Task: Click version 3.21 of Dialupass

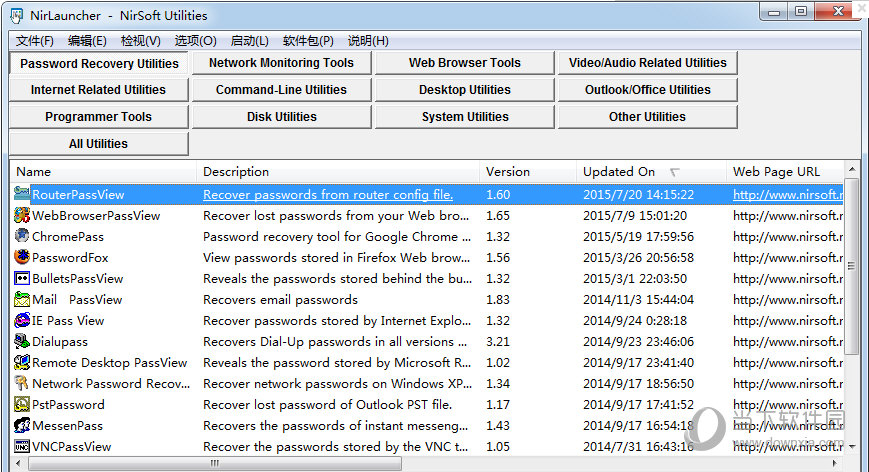Action: tap(498, 342)
